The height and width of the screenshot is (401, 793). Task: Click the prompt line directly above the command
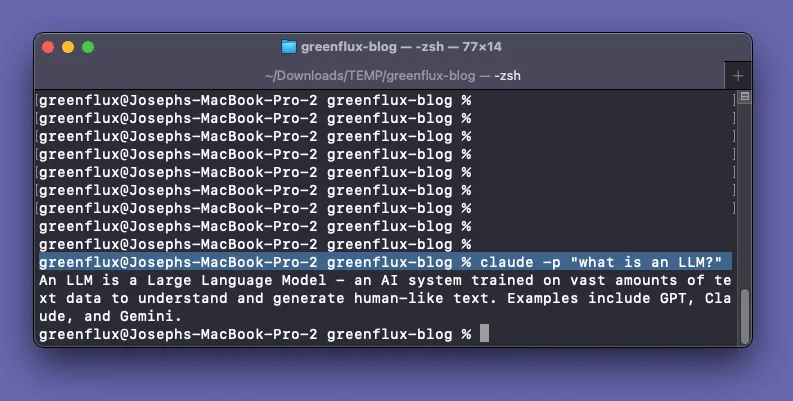pos(250,244)
